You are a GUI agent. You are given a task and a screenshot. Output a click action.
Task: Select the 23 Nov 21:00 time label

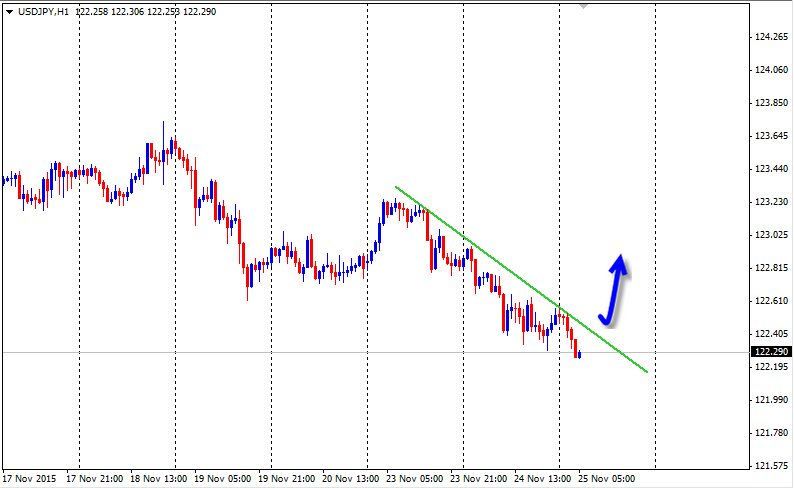[x=479, y=478]
